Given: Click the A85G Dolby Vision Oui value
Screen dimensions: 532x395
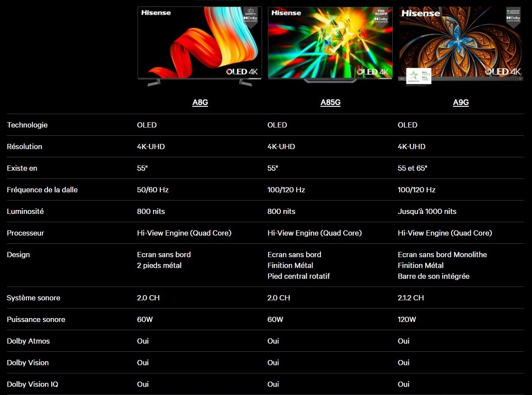Looking at the screenshot, I should pos(273,363).
